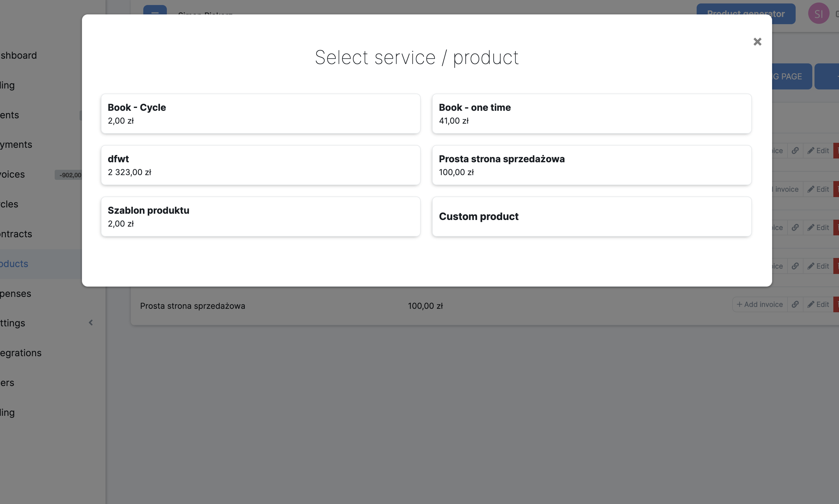Viewport: 839px width, 504px height.
Task: Click the link icon in topmost table row
Action: point(795,151)
